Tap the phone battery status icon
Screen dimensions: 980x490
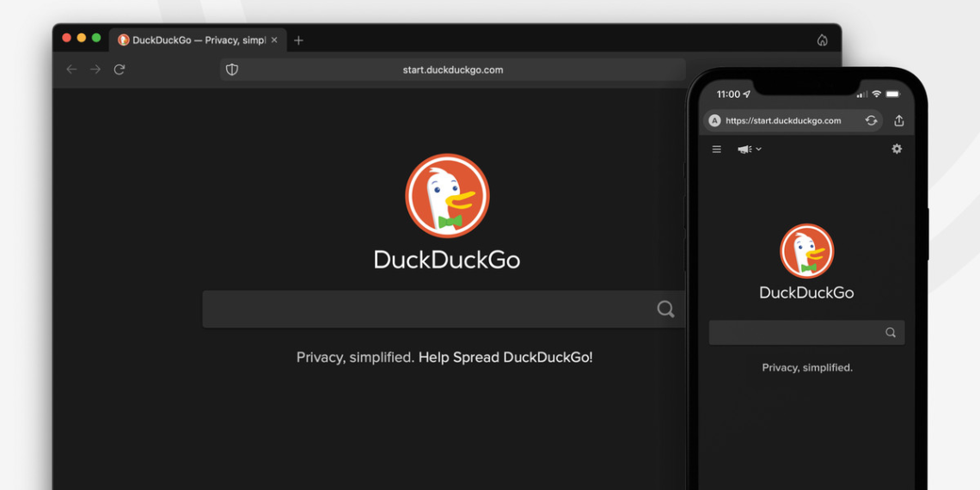[892, 95]
